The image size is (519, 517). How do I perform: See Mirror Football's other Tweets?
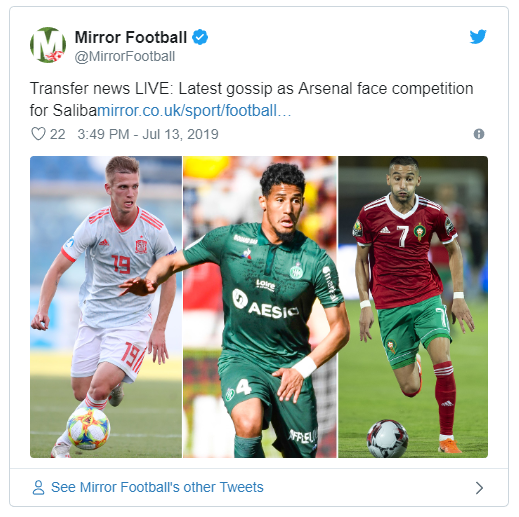157,487
